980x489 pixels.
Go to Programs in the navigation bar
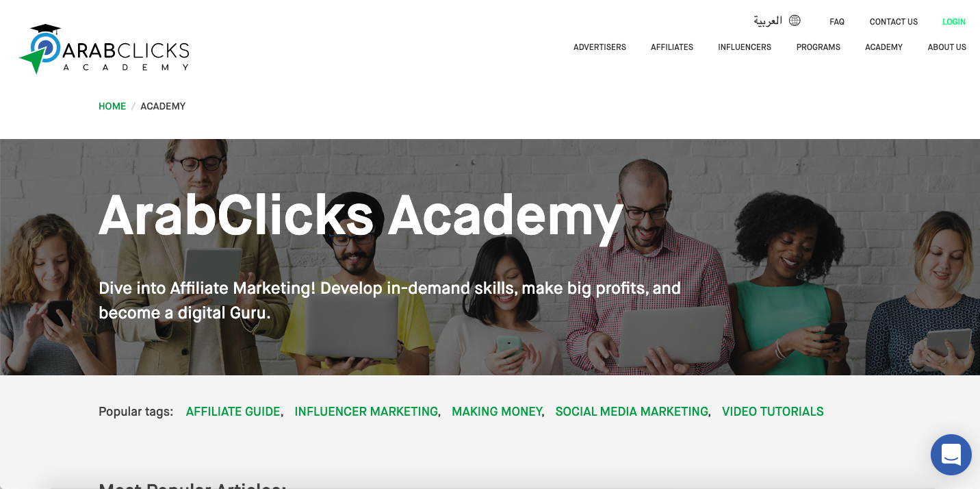(818, 47)
